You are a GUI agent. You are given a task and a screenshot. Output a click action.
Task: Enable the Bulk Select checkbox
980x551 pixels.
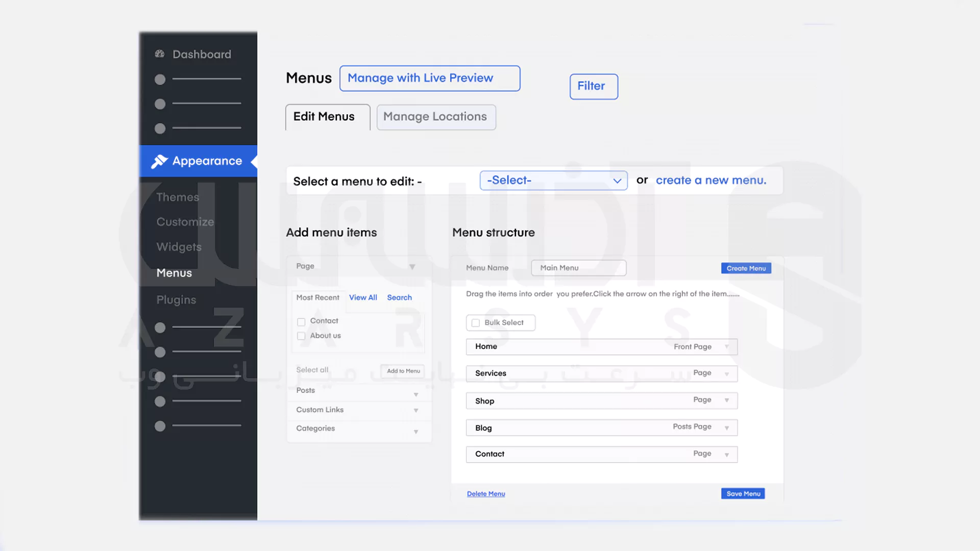click(476, 323)
